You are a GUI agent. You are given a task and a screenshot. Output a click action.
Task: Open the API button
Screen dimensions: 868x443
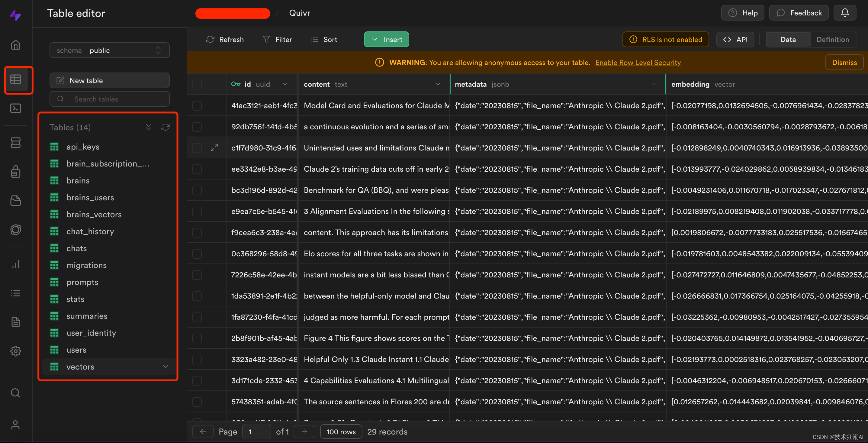click(735, 40)
